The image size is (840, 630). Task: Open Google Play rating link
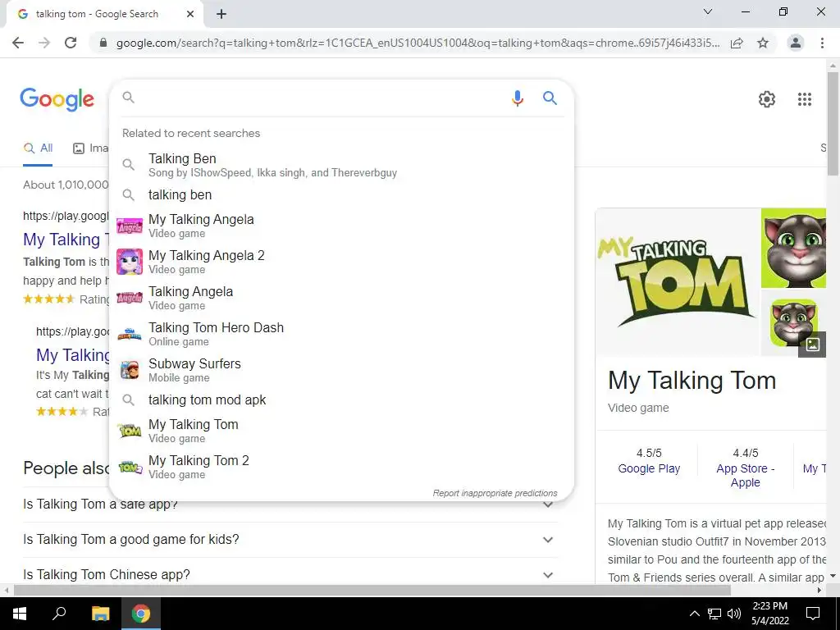coord(649,468)
